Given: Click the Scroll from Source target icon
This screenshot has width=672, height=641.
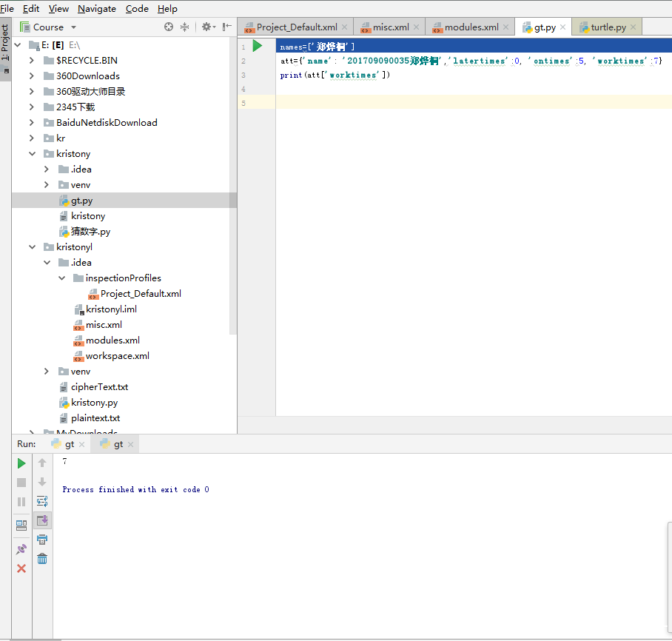Looking at the screenshot, I should (x=169, y=27).
